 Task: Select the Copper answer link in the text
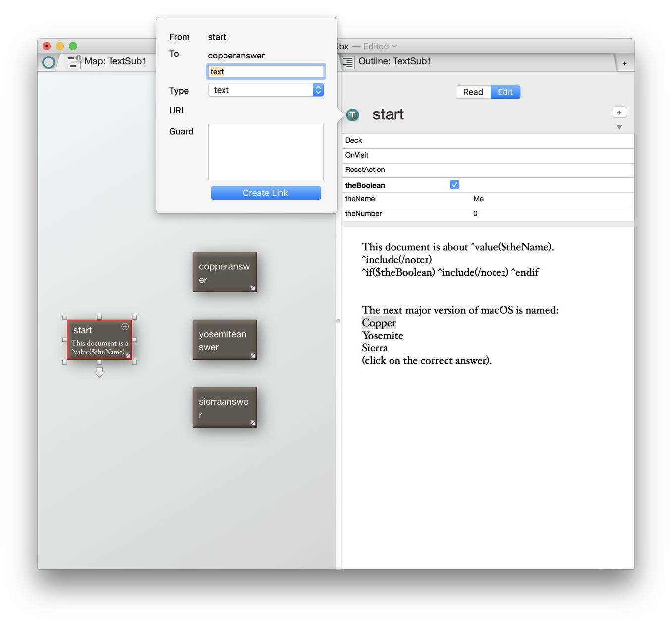point(379,323)
